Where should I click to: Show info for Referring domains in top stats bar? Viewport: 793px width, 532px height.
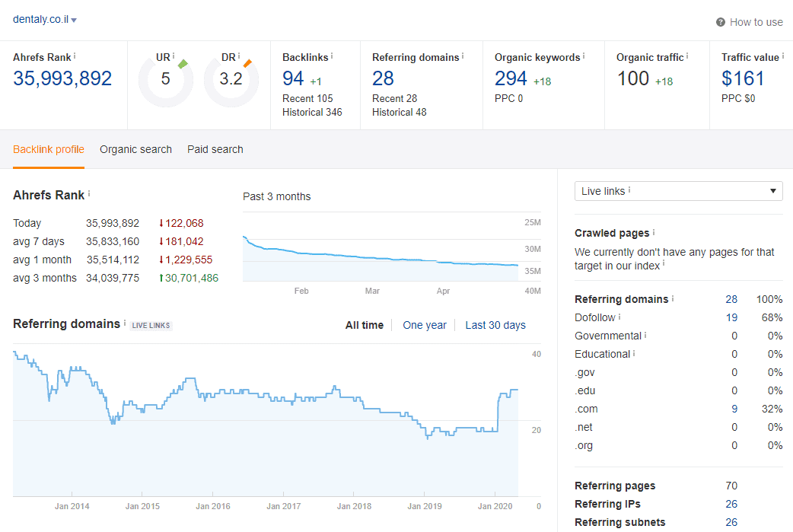463,56
